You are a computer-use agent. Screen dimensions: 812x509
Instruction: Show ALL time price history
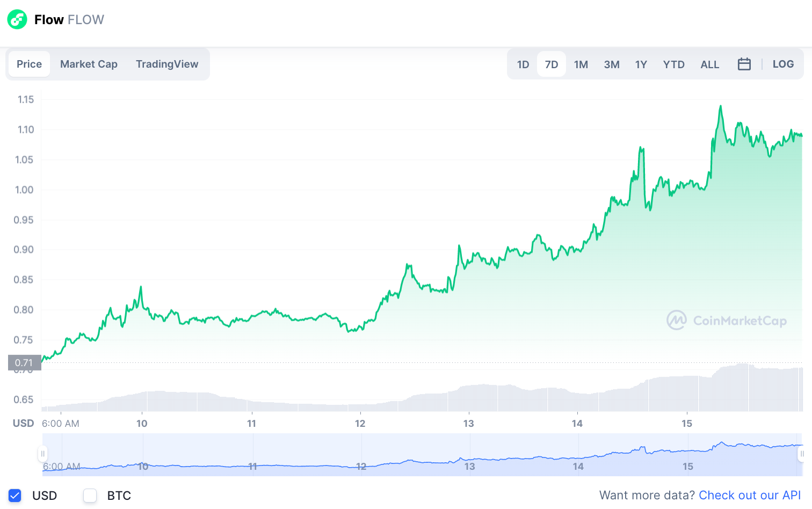click(x=709, y=64)
